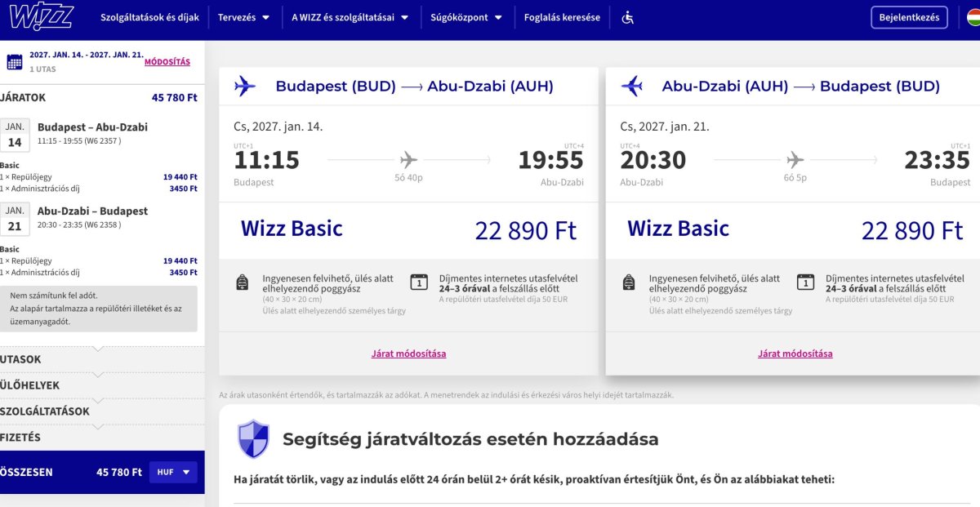Click Járat módosítása on the return flight

click(x=795, y=354)
